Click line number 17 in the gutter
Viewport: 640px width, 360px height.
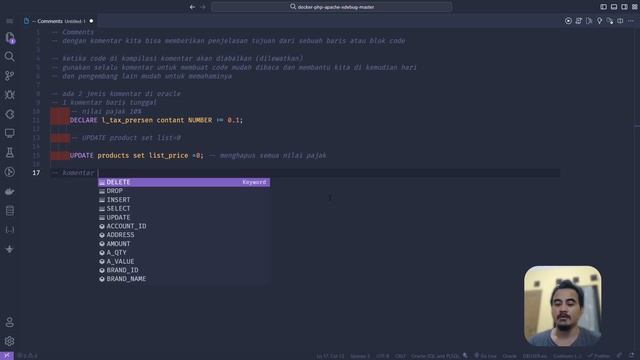coord(36,173)
